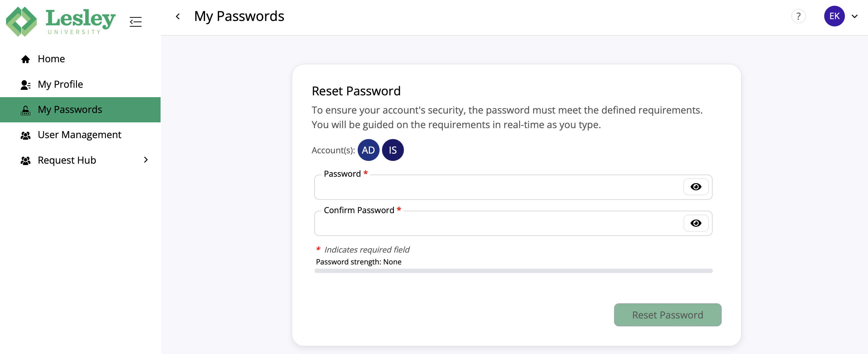Select the IS account badge
The height and width of the screenshot is (354, 868).
(x=393, y=150)
